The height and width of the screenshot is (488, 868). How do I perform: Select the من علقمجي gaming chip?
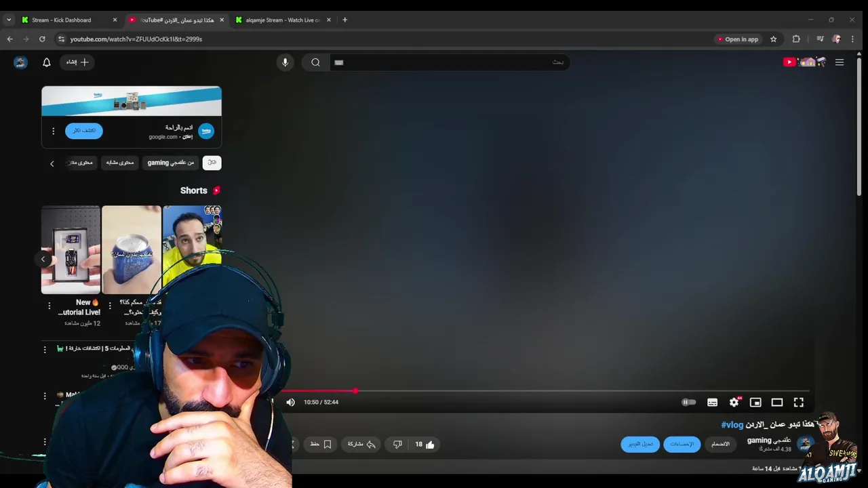(x=171, y=163)
